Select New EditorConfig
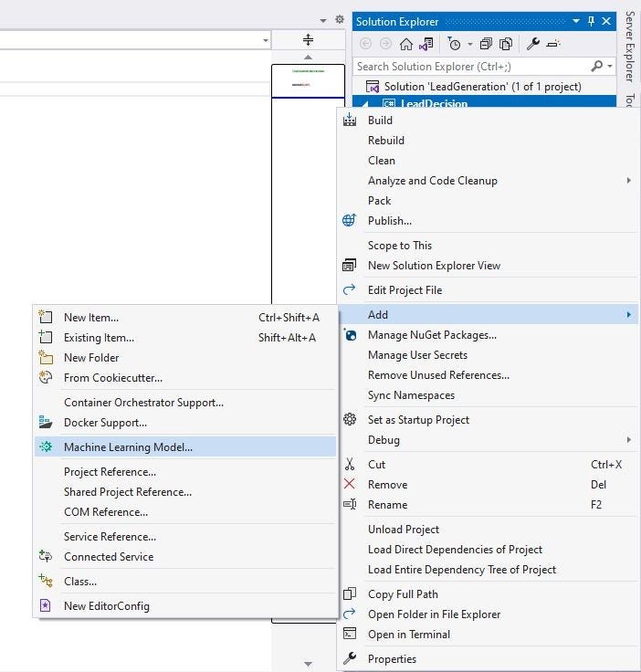The height and width of the screenshot is (672, 641). (x=185, y=606)
